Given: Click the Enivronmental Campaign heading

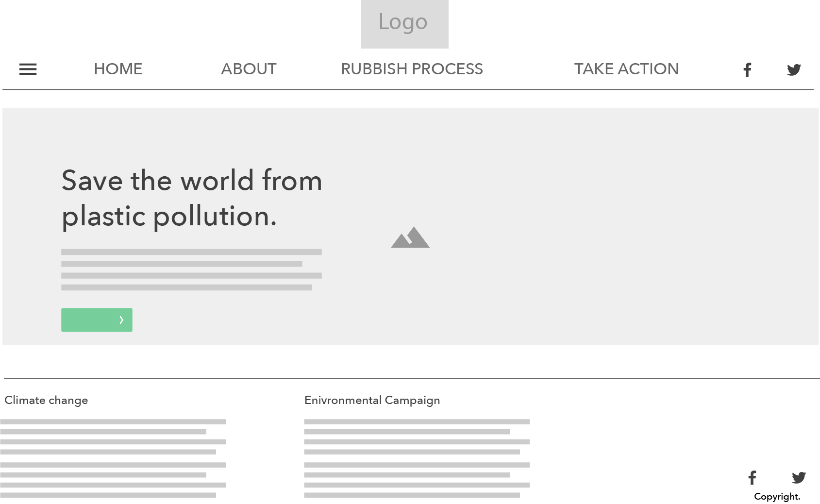Looking at the screenshot, I should [x=372, y=400].
